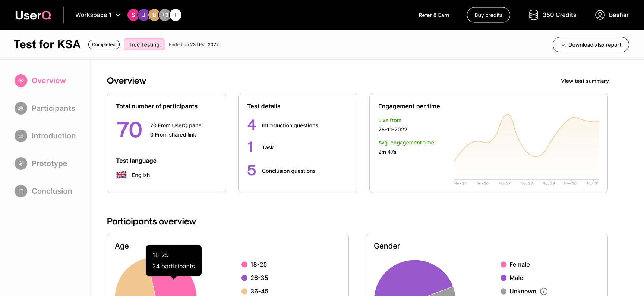This screenshot has height=296, width=644.
Task: Click the info icon beside Unknown
Action: [544, 291]
